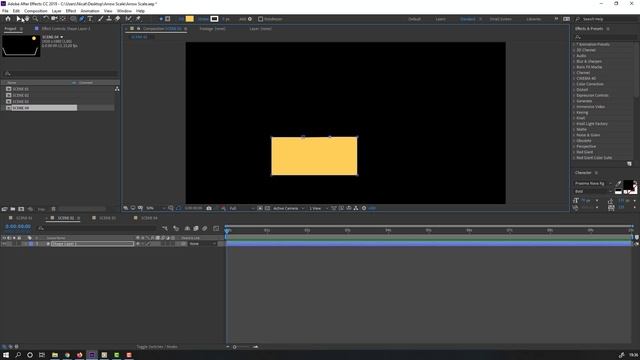This screenshot has width=640, height=360.
Task: Click the trash Delete icon in Project panel
Action: (x=53, y=209)
